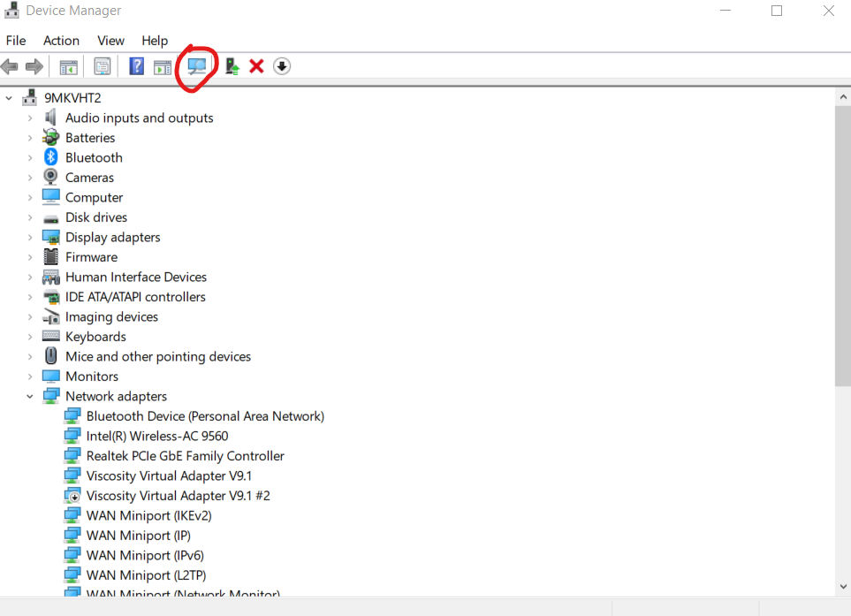The width and height of the screenshot is (851, 616).
Task: Select Mice and other pointing devices label
Action: tap(158, 356)
